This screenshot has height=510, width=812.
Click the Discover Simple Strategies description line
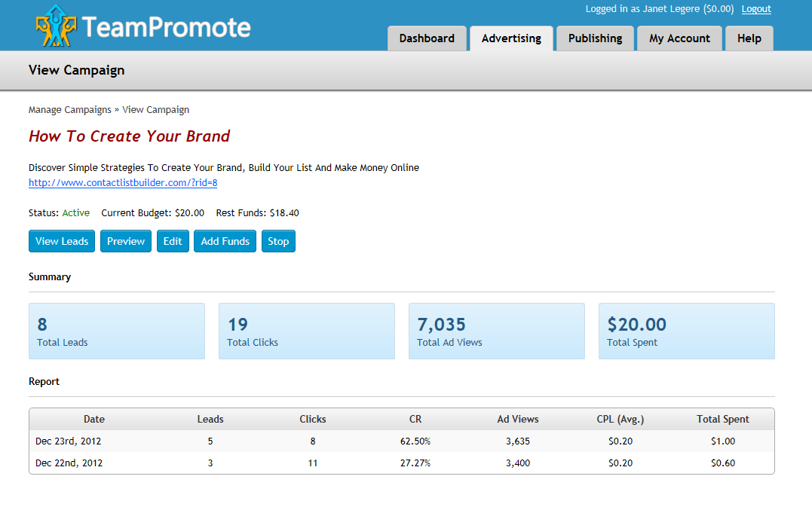(224, 167)
